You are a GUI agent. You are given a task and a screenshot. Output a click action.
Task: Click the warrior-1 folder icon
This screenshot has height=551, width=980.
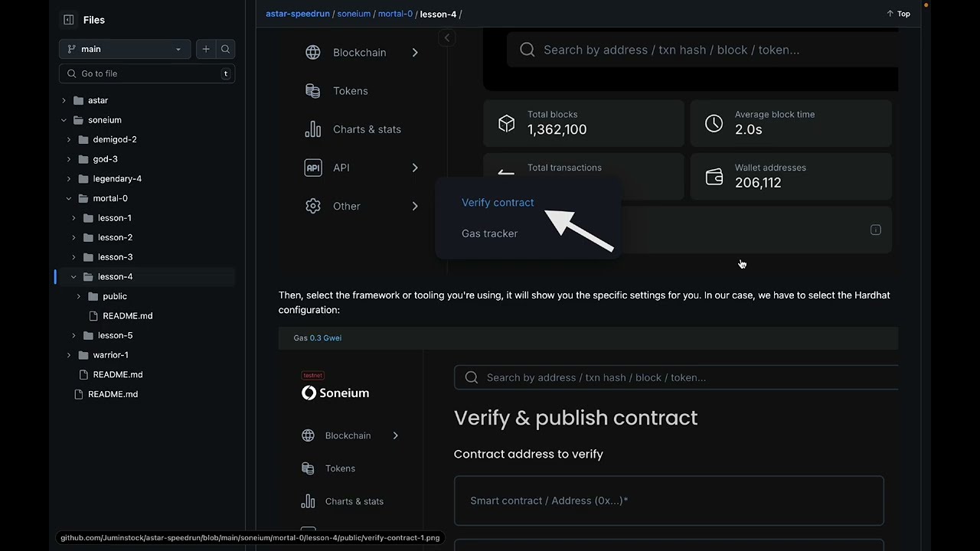point(83,355)
